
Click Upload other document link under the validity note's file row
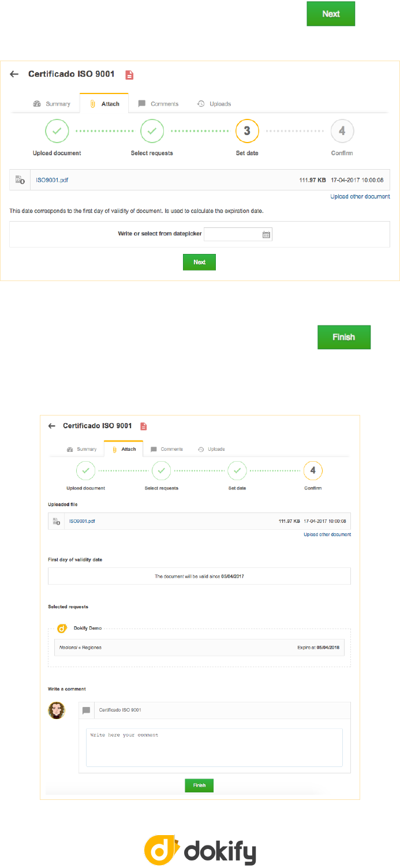click(x=360, y=197)
